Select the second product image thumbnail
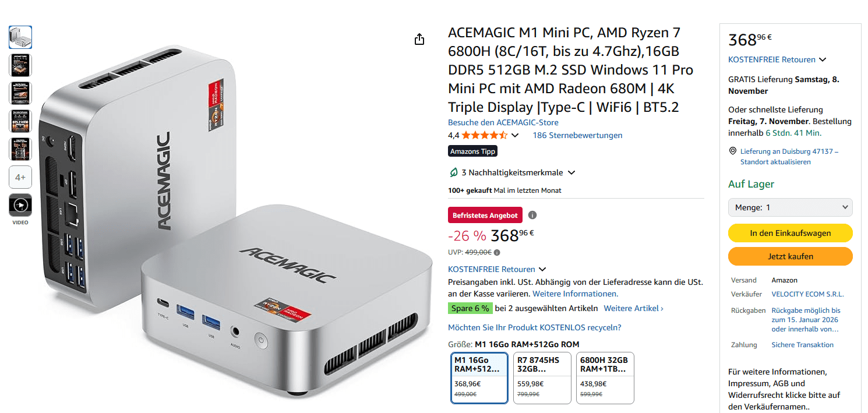 pos(20,65)
